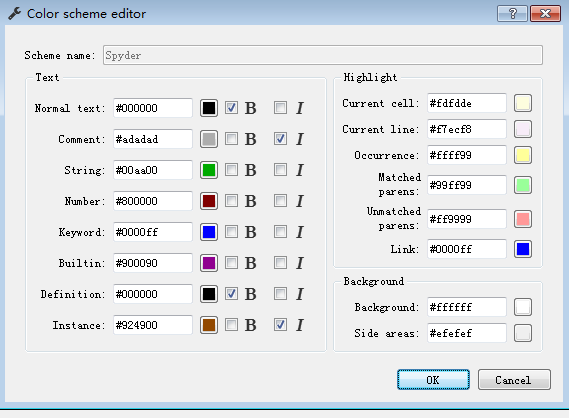Image resolution: width=569 pixels, height=418 pixels.
Task: Edit the Current cell hex value #fdfdde
Action: 467,103
